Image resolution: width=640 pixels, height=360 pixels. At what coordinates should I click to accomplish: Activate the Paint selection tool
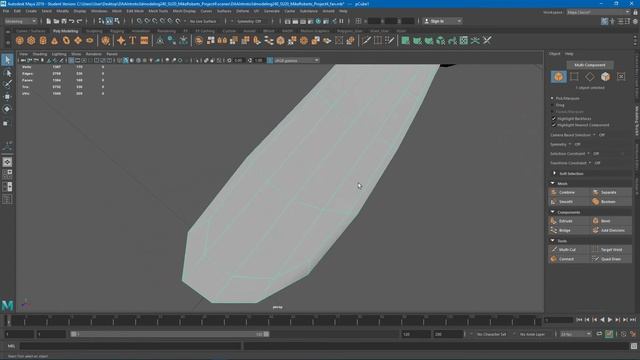click(7, 84)
